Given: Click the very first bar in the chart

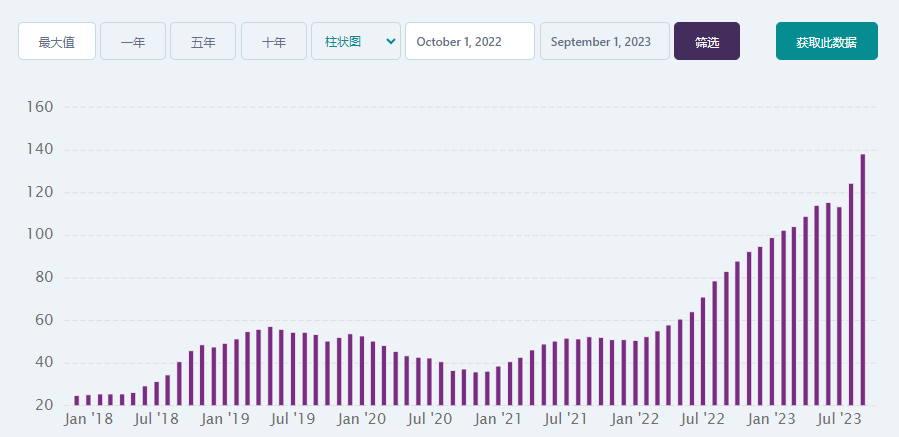Looking at the screenshot, I should coord(77,400).
